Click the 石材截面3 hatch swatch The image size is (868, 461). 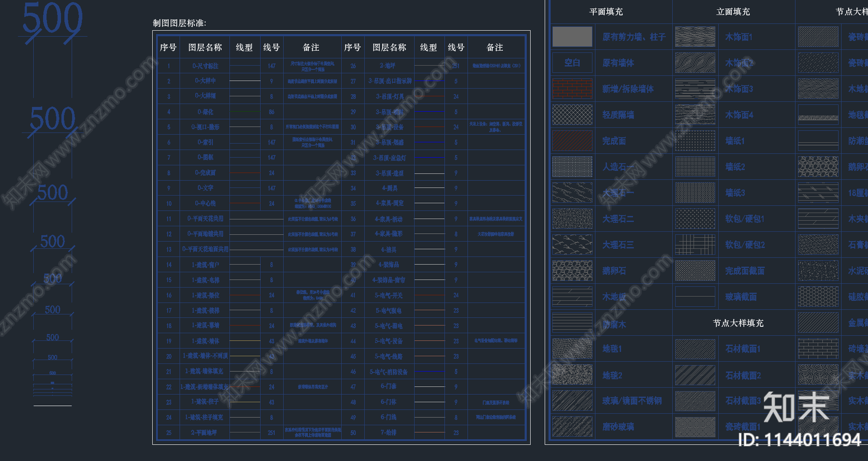coord(695,401)
